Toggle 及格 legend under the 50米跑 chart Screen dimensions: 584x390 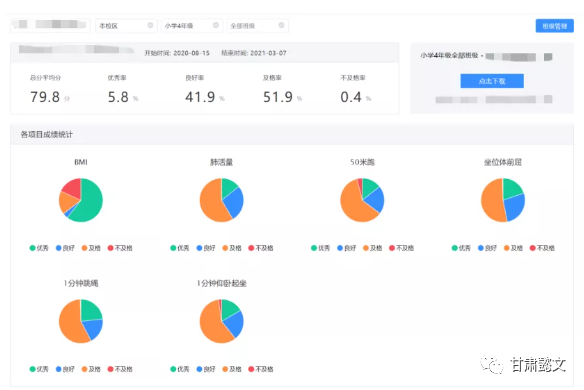(373, 248)
